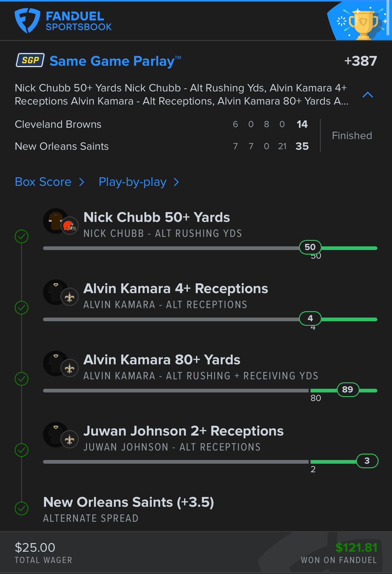Click the $121.81 winnings amount
Image resolution: width=392 pixels, height=574 pixels.
coord(356,547)
